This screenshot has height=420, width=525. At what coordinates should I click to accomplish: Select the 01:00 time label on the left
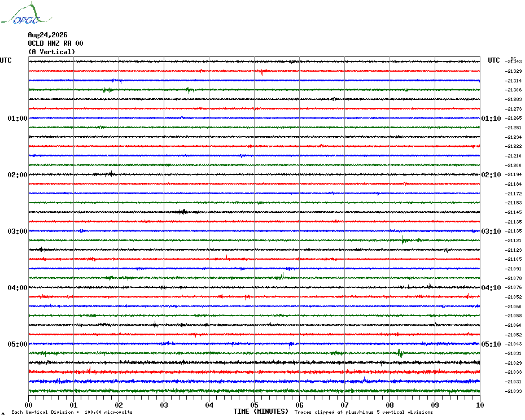(x=17, y=118)
